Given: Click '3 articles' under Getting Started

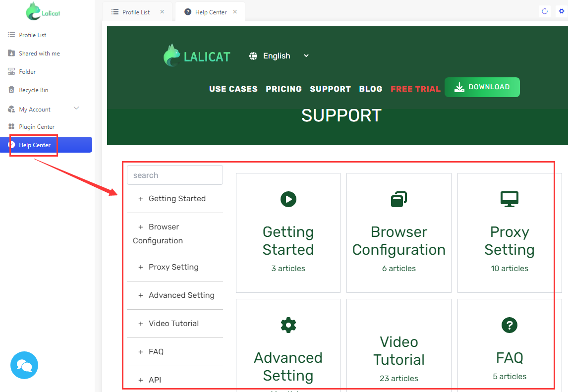Looking at the screenshot, I should point(288,269).
